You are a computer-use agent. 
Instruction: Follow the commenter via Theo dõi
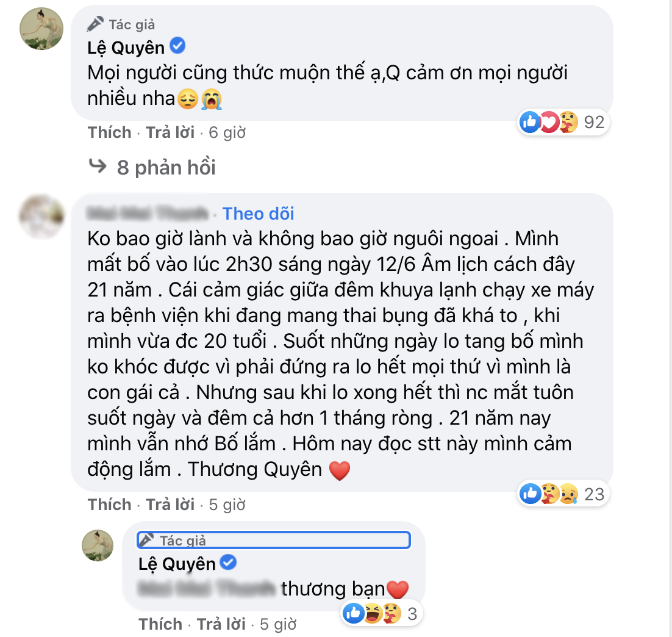pos(258,214)
